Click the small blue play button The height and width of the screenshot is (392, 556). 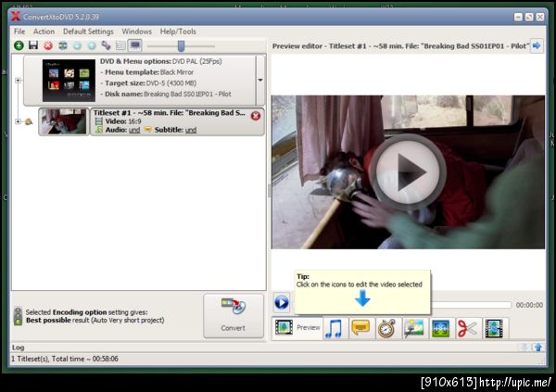[x=282, y=303]
